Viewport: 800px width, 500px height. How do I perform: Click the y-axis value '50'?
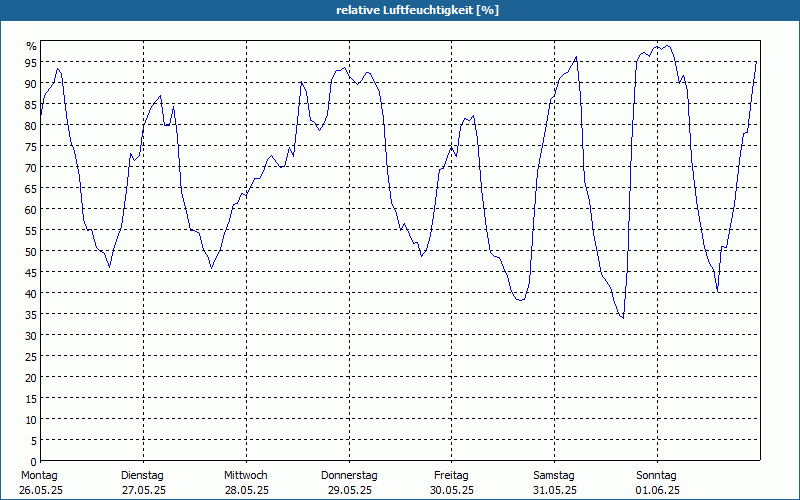pos(31,252)
